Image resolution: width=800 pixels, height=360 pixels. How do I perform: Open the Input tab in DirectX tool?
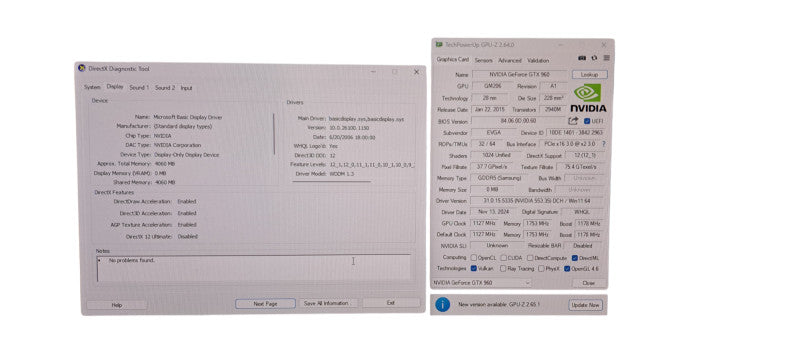[186, 88]
